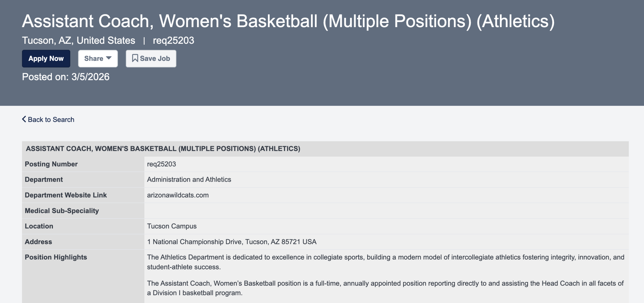Click the Posting Number value req25203
This screenshot has width=644, height=303.
tap(161, 164)
